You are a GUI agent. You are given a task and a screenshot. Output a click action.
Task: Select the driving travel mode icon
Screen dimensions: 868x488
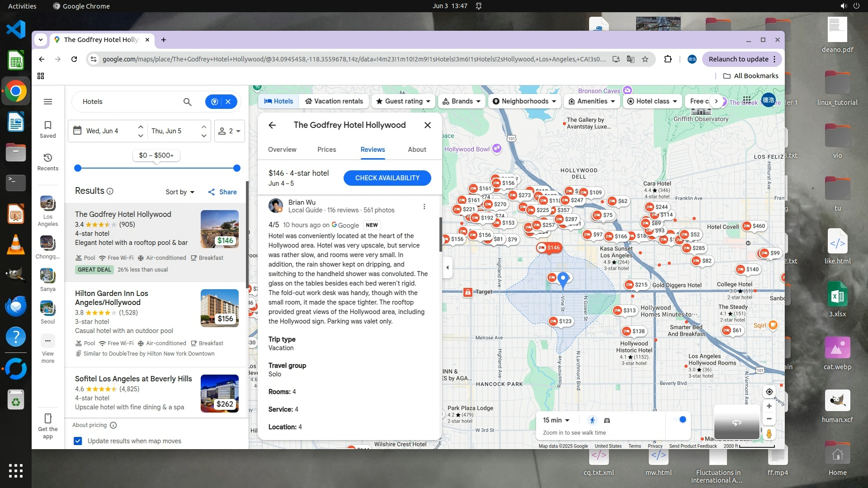pos(607,421)
